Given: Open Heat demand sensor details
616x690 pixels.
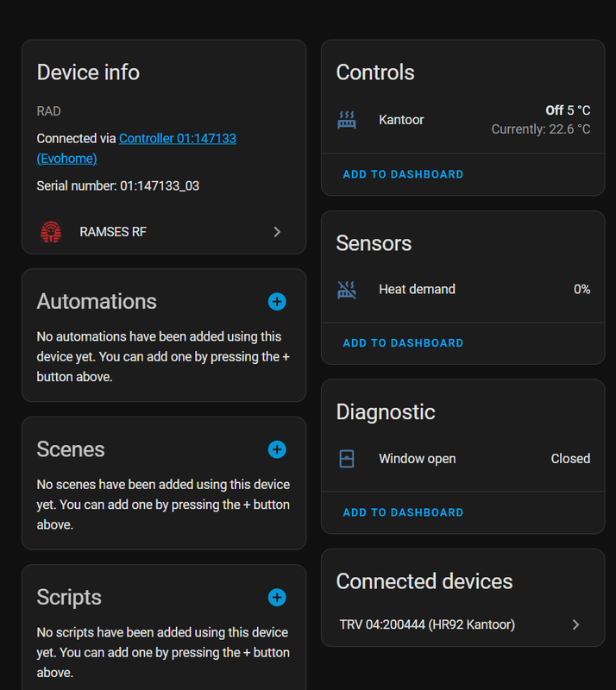Looking at the screenshot, I should [x=417, y=290].
